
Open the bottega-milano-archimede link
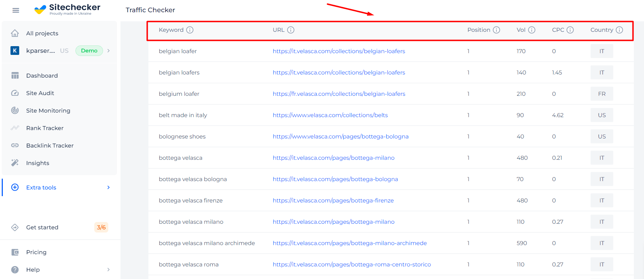(350, 243)
